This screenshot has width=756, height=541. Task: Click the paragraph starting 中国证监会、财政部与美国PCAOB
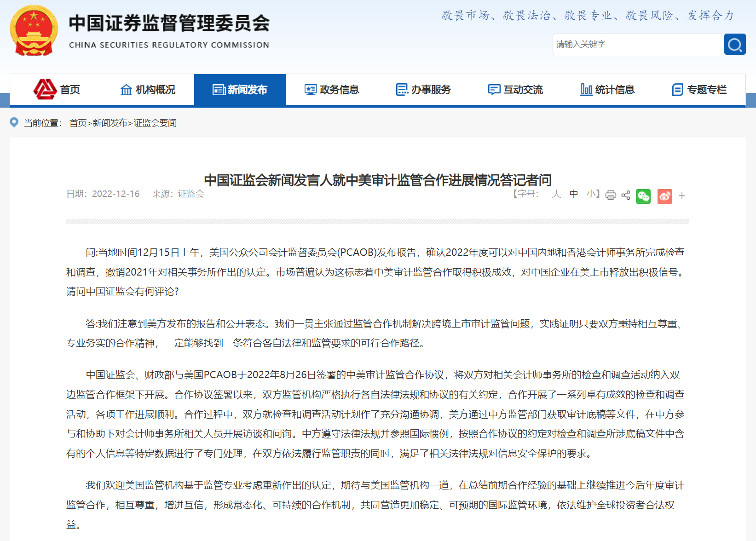click(x=375, y=414)
